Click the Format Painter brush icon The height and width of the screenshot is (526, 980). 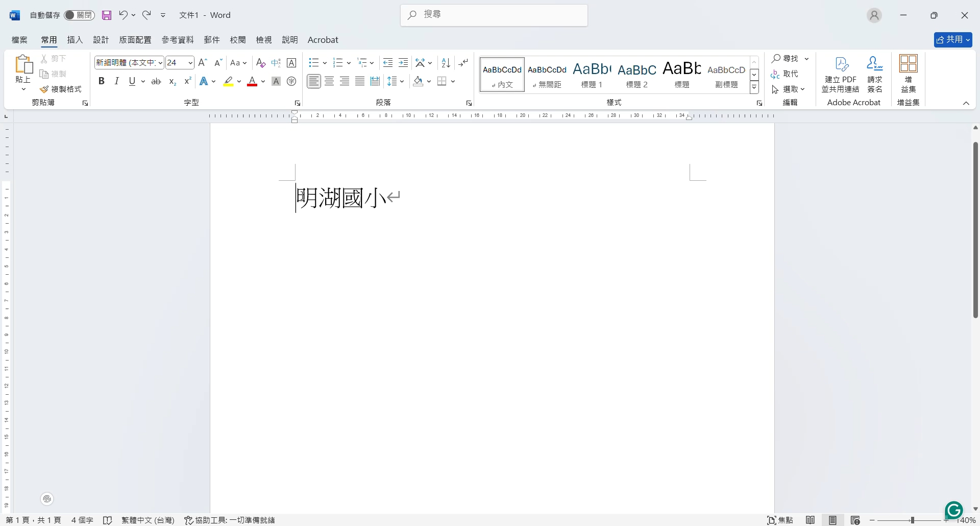point(44,89)
